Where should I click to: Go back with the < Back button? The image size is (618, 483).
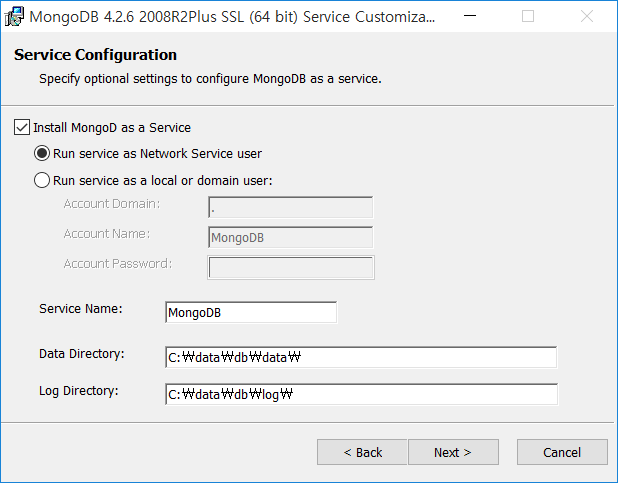pos(362,452)
